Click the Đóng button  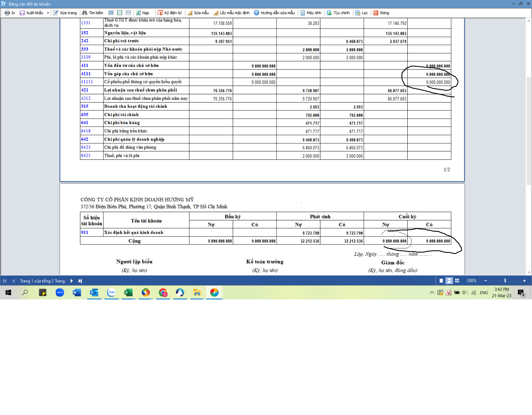click(x=381, y=13)
